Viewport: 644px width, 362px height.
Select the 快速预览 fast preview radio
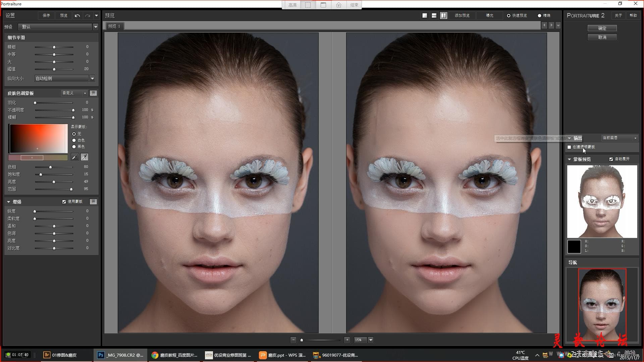(x=508, y=16)
